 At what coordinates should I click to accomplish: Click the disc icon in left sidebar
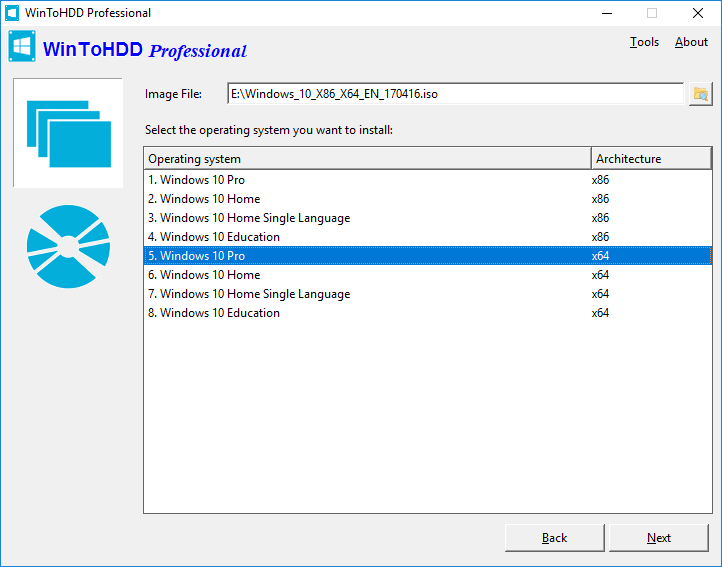[x=68, y=246]
